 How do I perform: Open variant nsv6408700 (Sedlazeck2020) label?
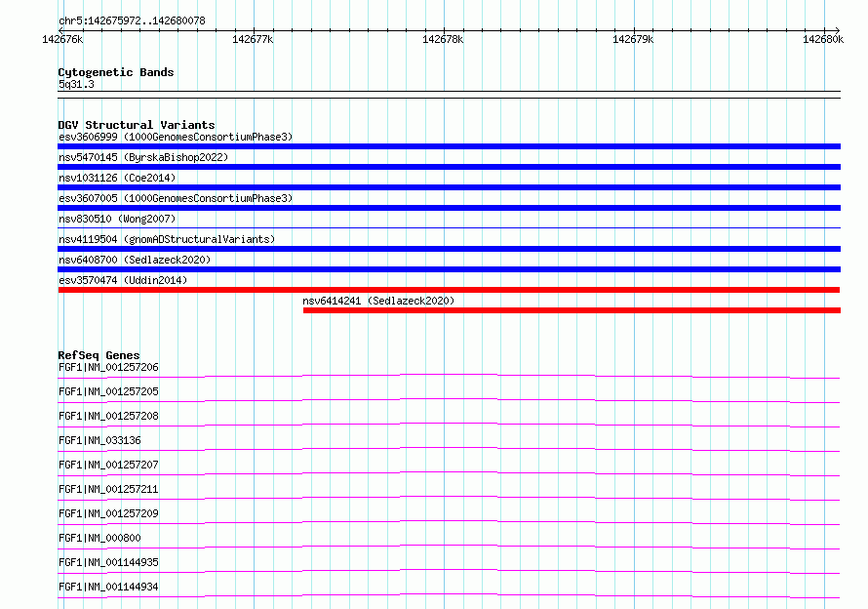click(135, 260)
